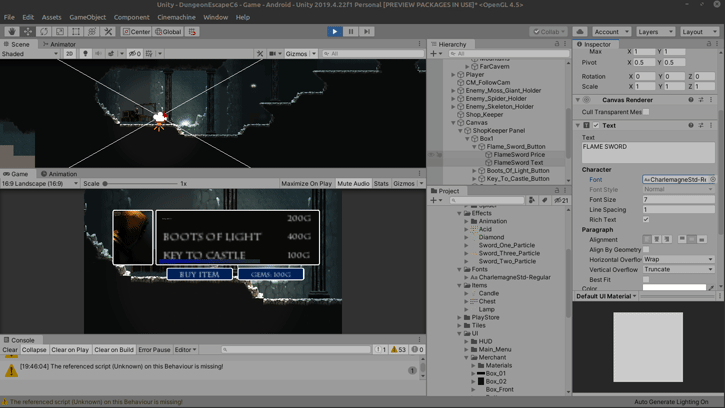Toggle scene lighting with the bulb icon
This screenshot has height=408, width=725.
point(85,54)
